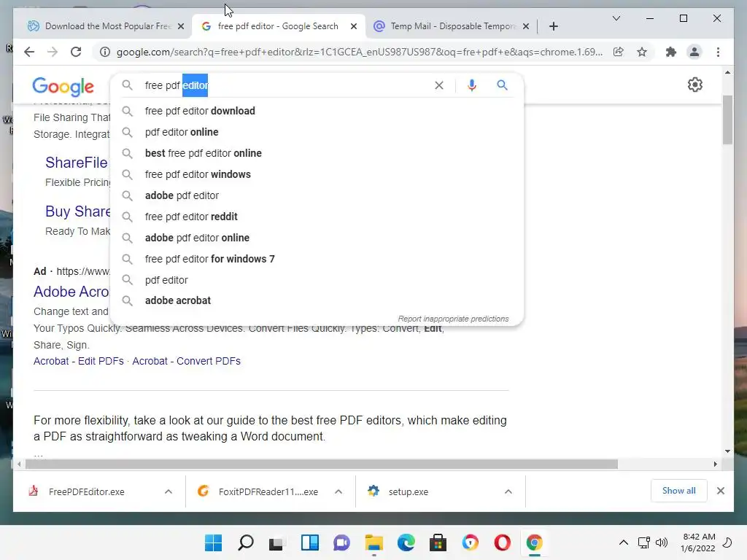Choose suggestion 'best free pdf editor online'
Image resolution: width=747 pixels, height=560 pixels.
[317, 153]
